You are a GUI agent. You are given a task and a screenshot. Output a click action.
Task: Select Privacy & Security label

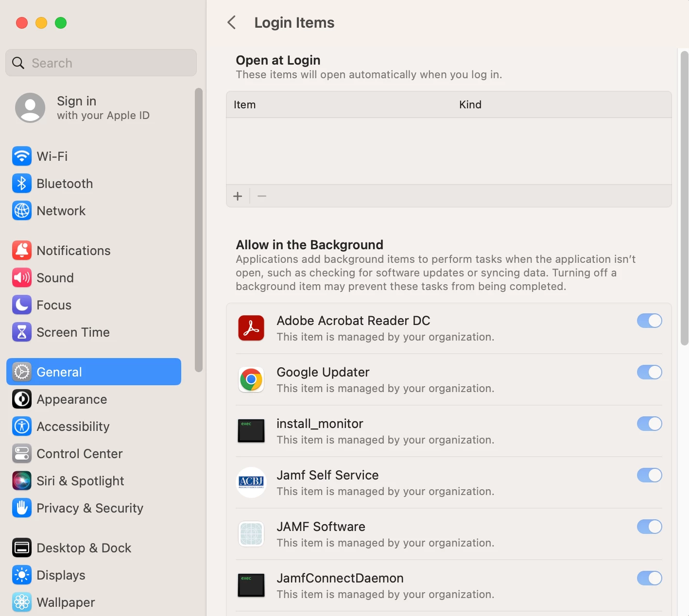[x=90, y=508]
